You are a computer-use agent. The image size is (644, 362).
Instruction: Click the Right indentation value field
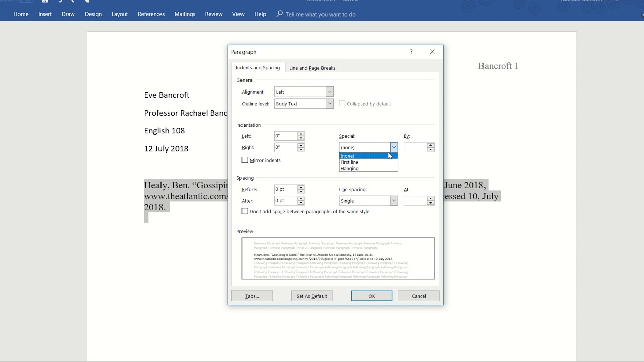[x=286, y=148]
